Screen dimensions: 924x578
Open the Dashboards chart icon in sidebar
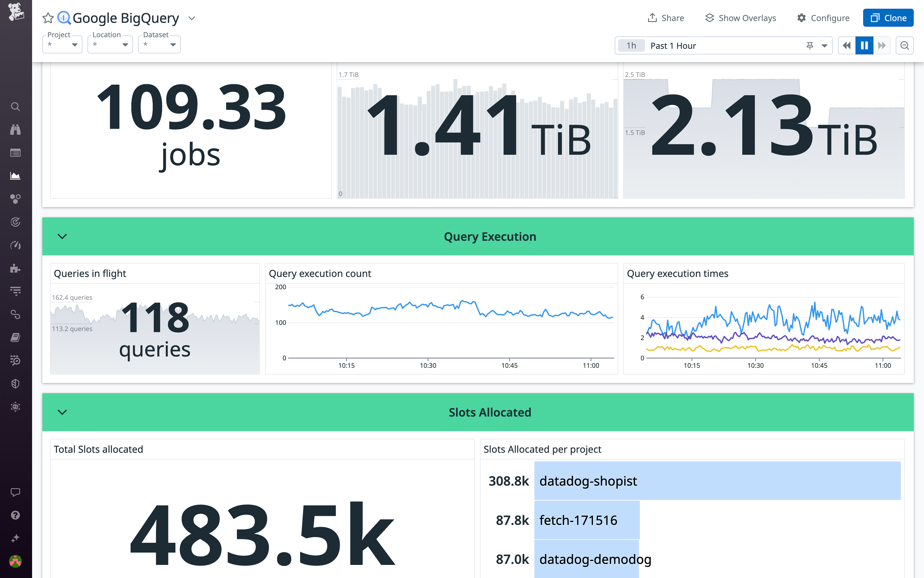click(15, 176)
